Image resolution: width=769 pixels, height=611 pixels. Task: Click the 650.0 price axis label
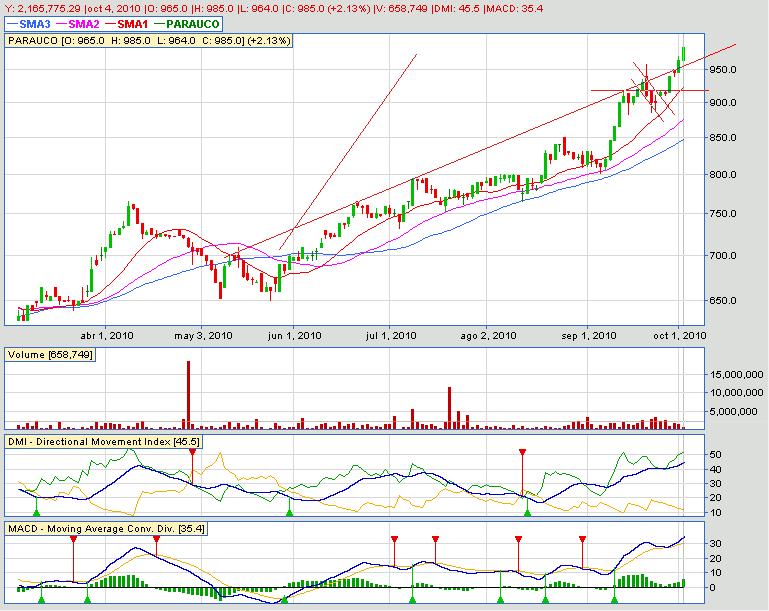point(723,301)
